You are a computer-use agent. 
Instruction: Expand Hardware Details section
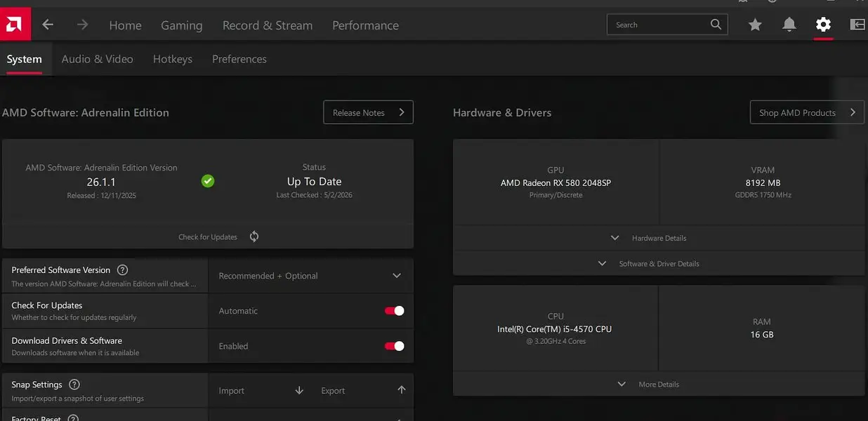click(x=659, y=238)
